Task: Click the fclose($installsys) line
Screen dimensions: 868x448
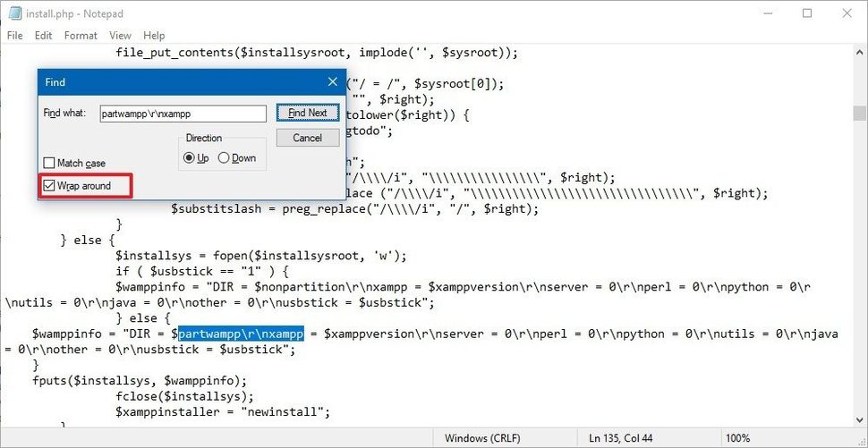Action: point(185,396)
